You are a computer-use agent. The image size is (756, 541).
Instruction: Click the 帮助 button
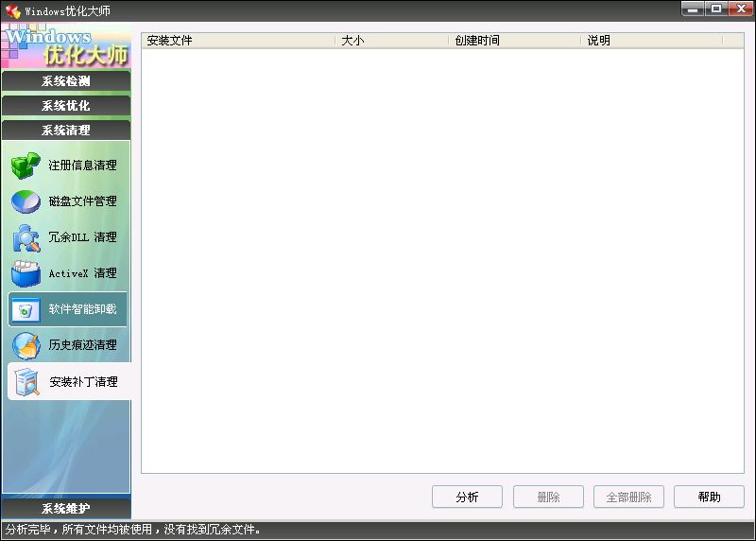tap(709, 497)
